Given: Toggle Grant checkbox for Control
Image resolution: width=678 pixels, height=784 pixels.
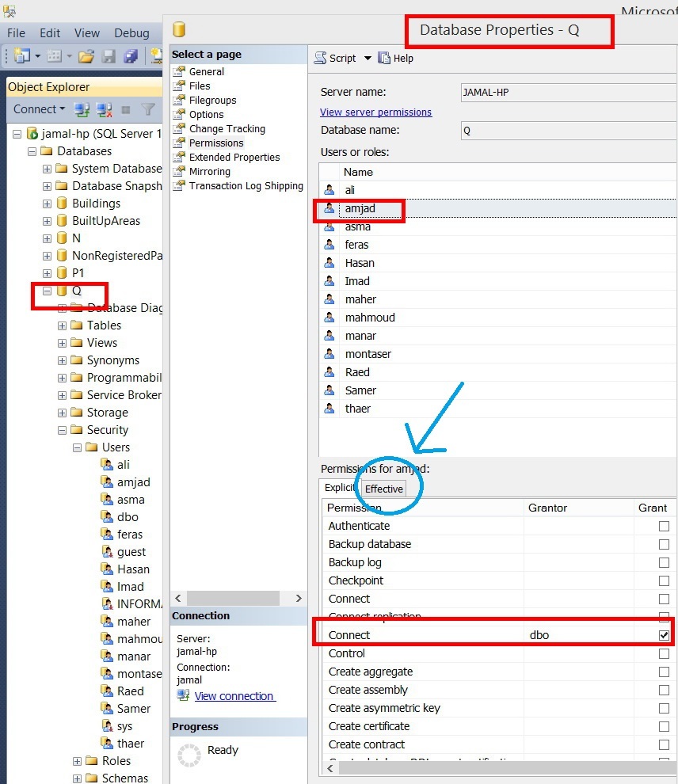Looking at the screenshot, I should click(x=664, y=653).
